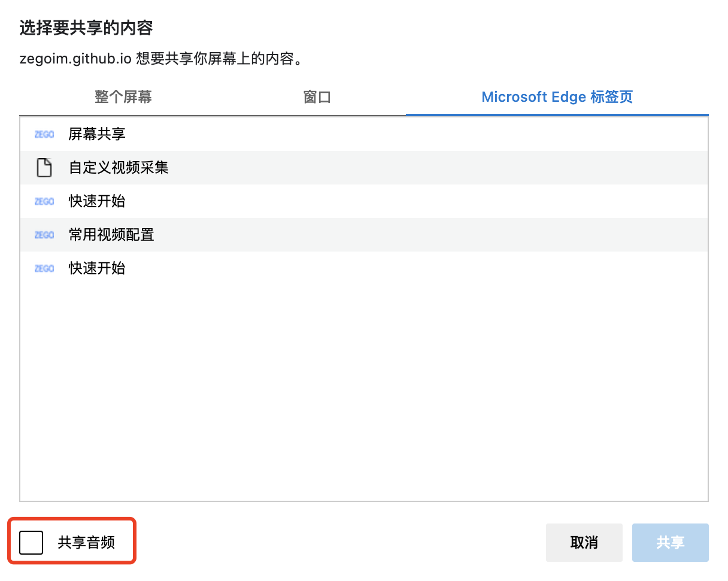Click the document icon beside 自定义视频采集
This screenshot has width=728, height=581.
point(44,168)
